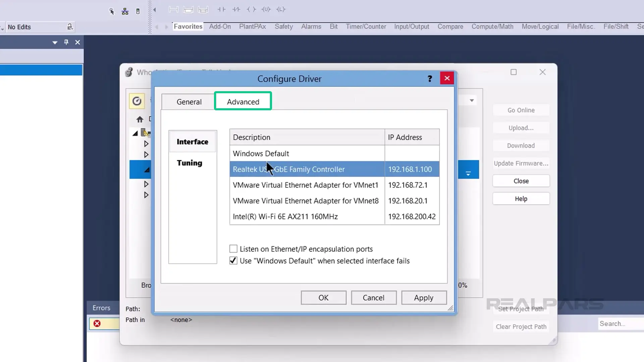Collapse the highlighted tree node

click(x=147, y=170)
